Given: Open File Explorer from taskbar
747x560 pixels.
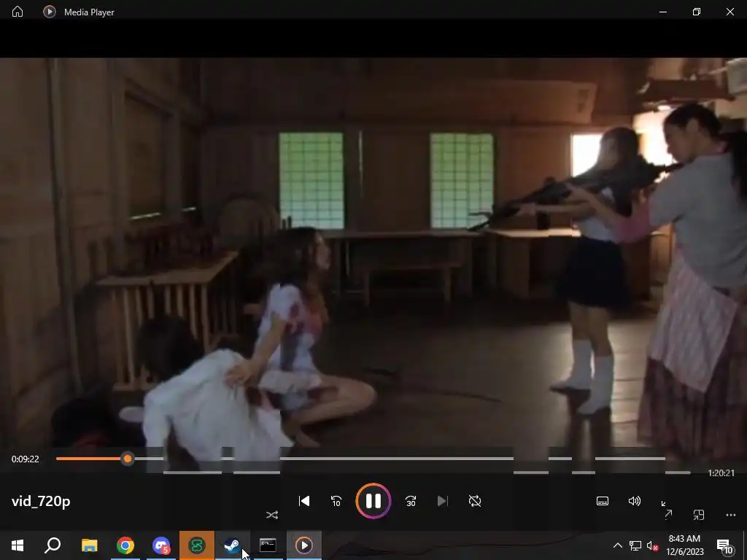Looking at the screenshot, I should click(x=89, y=545).
